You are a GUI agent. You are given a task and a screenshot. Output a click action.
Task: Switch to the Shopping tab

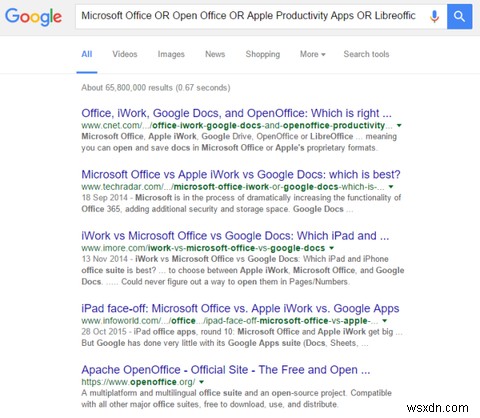pyautogui.click(x=263, y=54)
